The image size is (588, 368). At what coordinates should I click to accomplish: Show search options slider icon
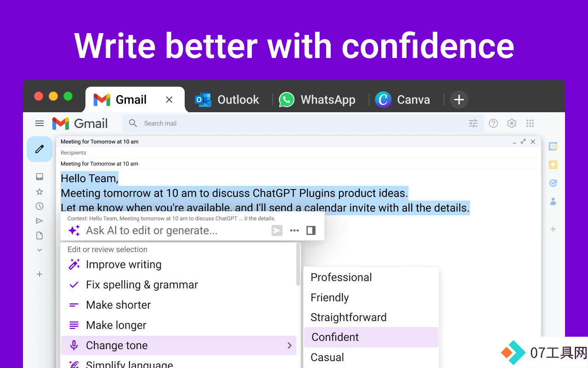(x=473, y=123)
